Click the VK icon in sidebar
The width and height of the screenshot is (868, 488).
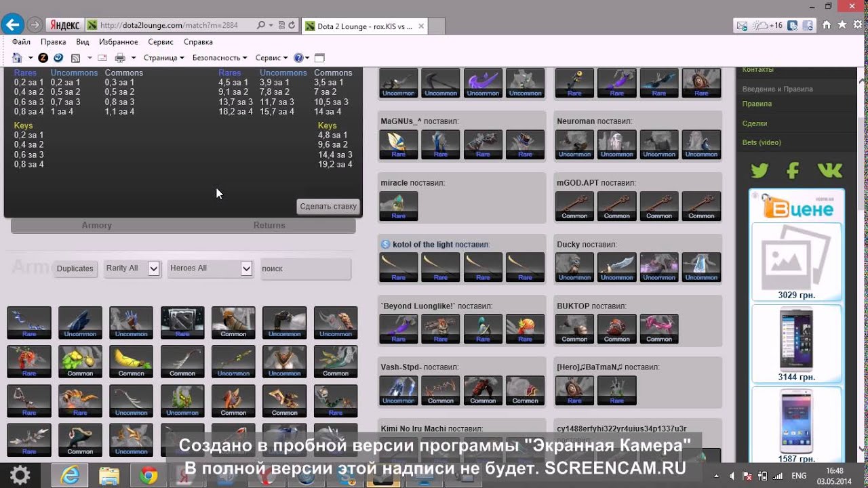point(829,170)
